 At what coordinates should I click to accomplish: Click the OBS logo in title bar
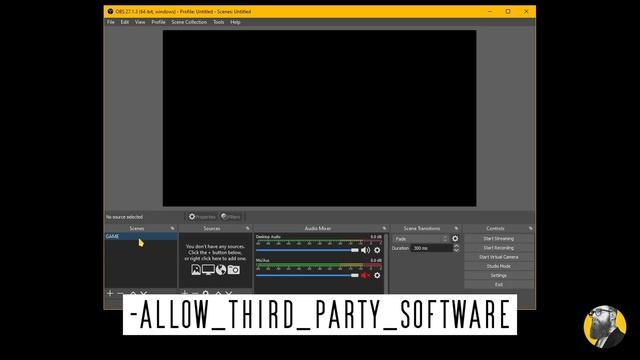[110, 11]
